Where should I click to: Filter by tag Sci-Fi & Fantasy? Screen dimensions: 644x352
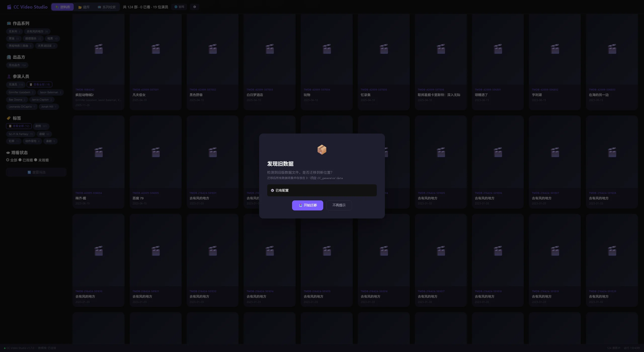pyautogui.click(x=21, y=134)
